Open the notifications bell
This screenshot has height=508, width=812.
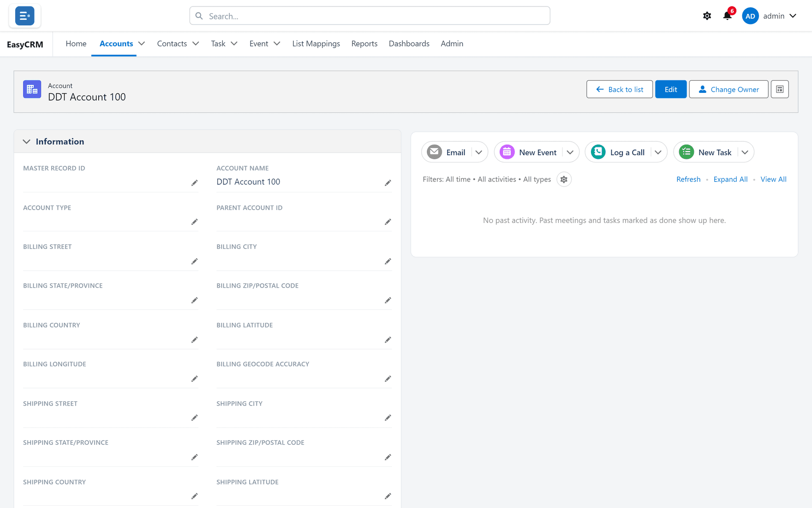point(728,16)
